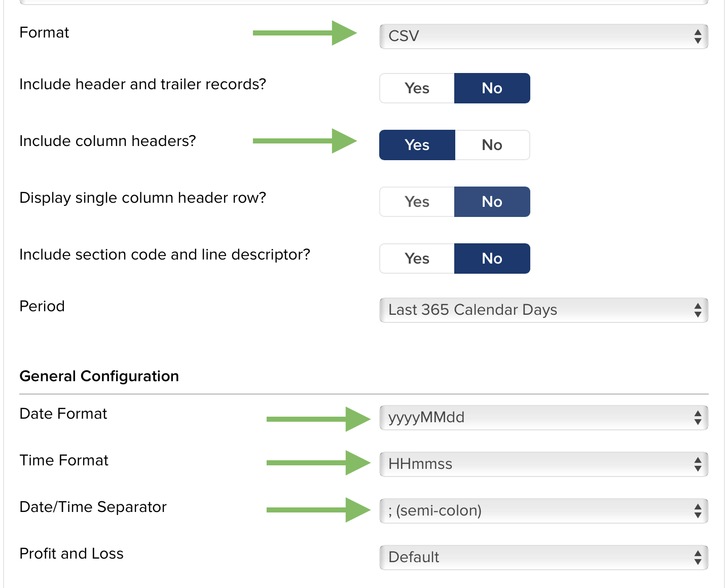Open the Time Format dropdown
This screenshot has width=728, height=588.
[x=542, y=464]
